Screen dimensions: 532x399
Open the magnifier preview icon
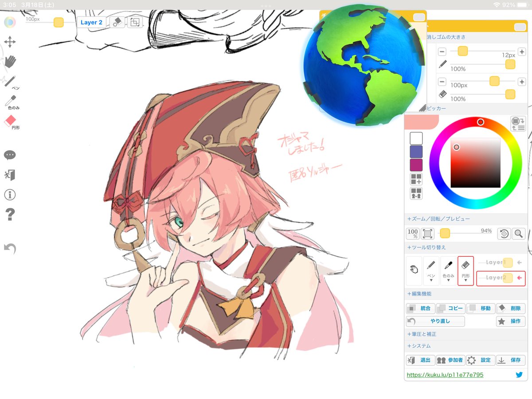pyautogui.click(x=518, y=233)
